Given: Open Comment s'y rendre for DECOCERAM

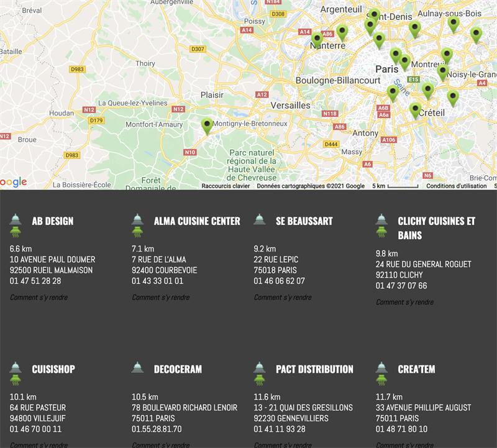Looking at the screenshot, I should [161, 445].
